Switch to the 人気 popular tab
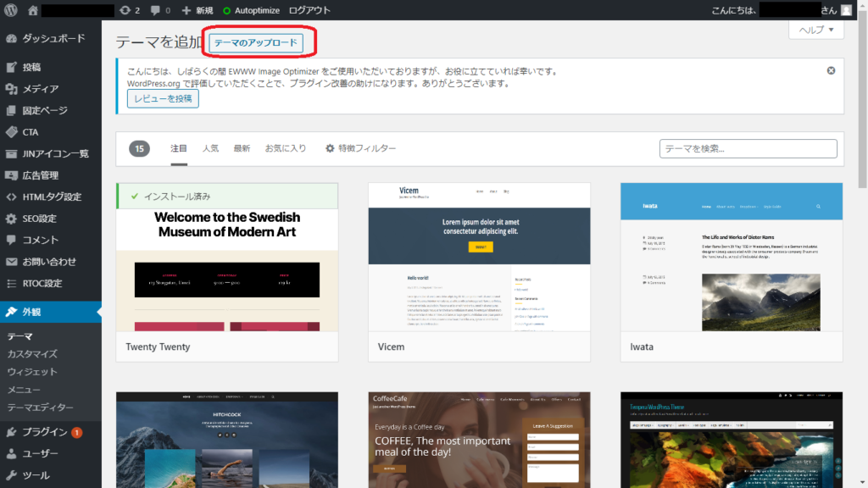This screenshot has height=488, width=868. click(210, 148)
